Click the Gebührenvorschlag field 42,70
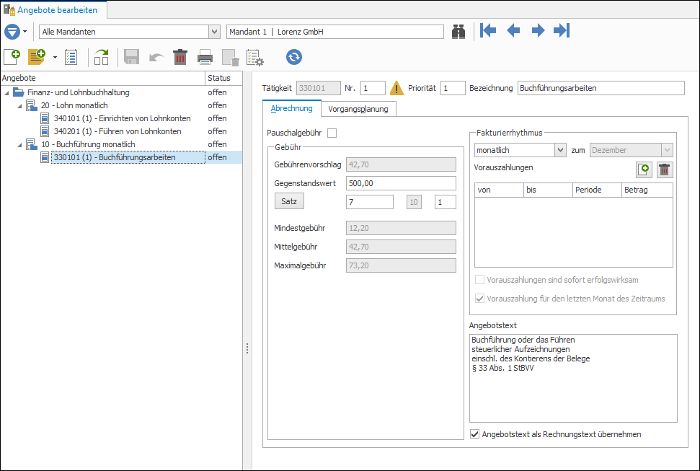The height and width of the screenshot is (471, 700). tap(401, 164)
